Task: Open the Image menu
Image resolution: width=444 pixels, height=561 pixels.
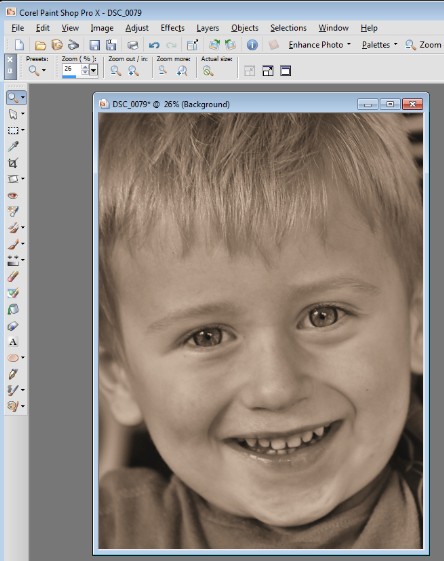Action: (102, 28)
